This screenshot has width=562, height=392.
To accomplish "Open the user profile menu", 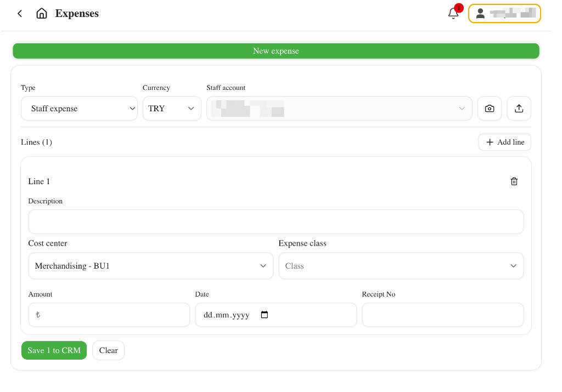I will (504, 14).
